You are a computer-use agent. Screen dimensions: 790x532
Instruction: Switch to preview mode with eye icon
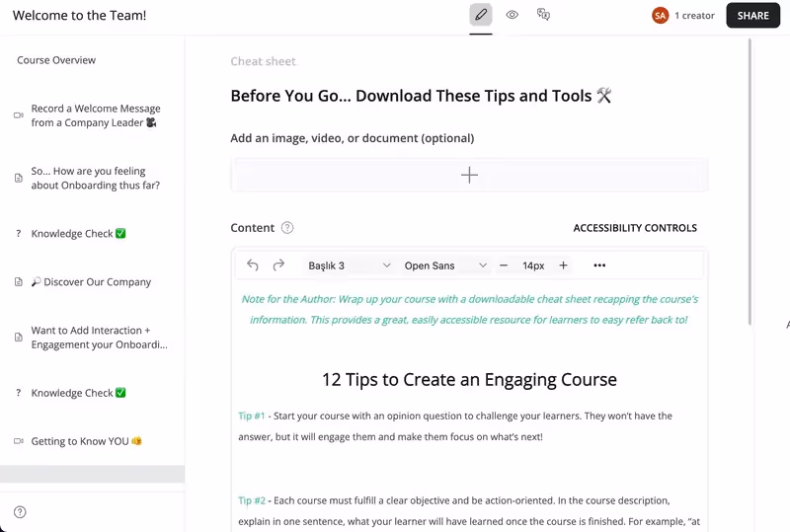(x=512, y=15)
